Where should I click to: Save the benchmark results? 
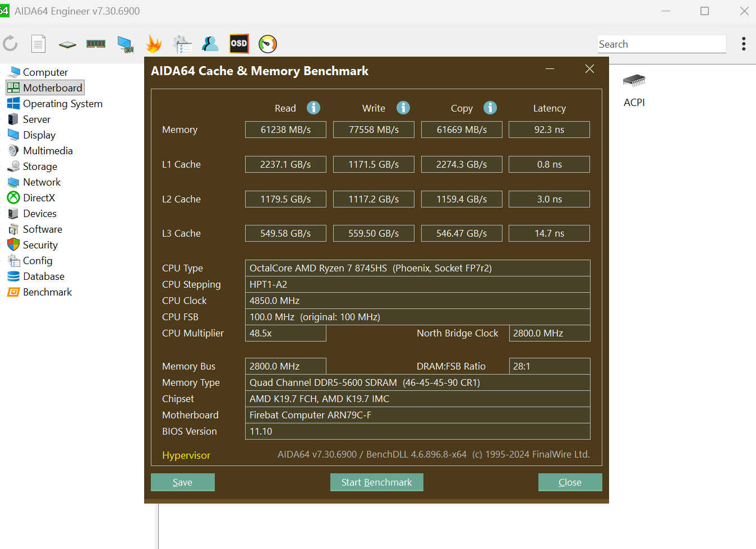point(182,482)
